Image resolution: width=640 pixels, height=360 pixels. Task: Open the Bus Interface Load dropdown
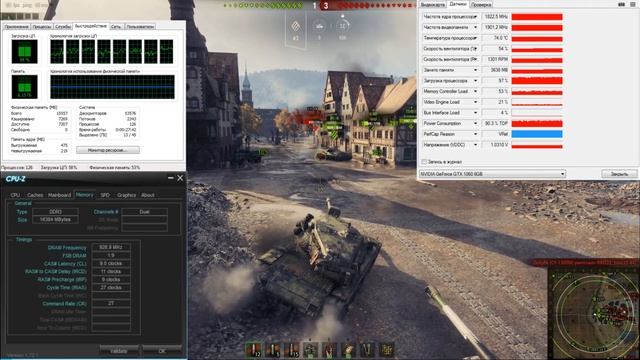(475, 113)
